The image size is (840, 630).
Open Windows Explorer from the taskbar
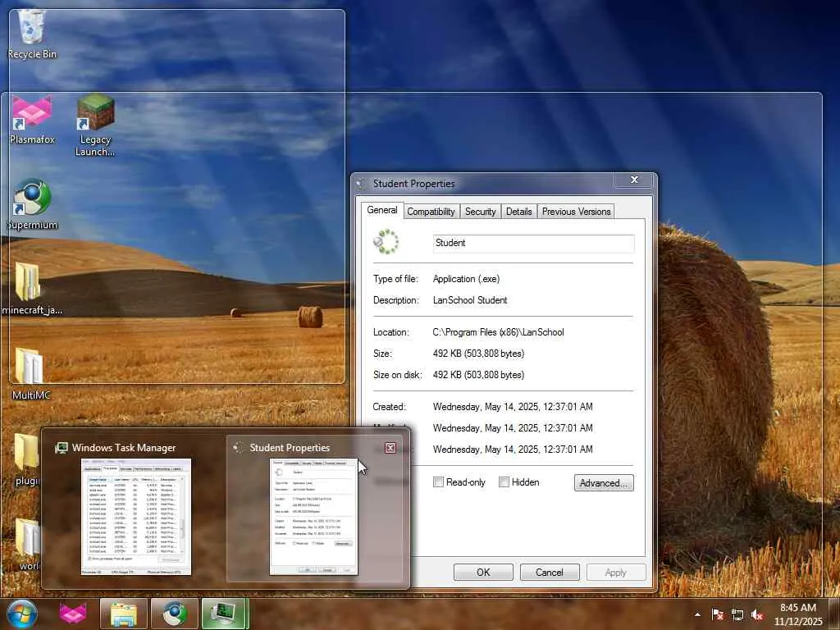coord(123,614)
